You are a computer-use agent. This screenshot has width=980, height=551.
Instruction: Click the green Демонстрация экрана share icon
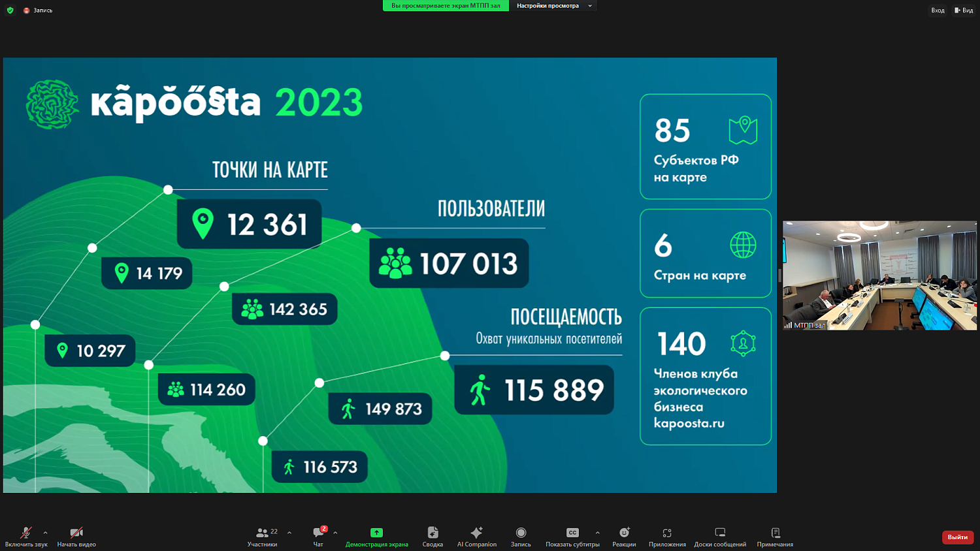[x=376, y=533]
